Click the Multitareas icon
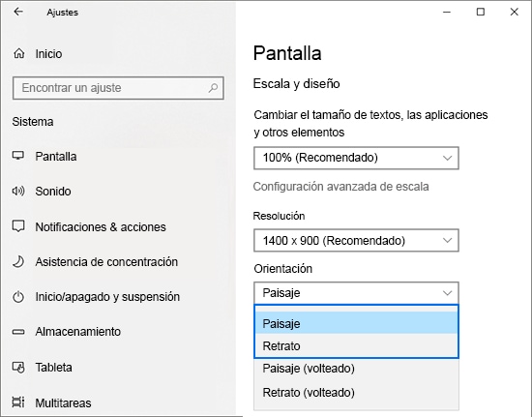This screenshot has width=532, height=417. (18, 402)
